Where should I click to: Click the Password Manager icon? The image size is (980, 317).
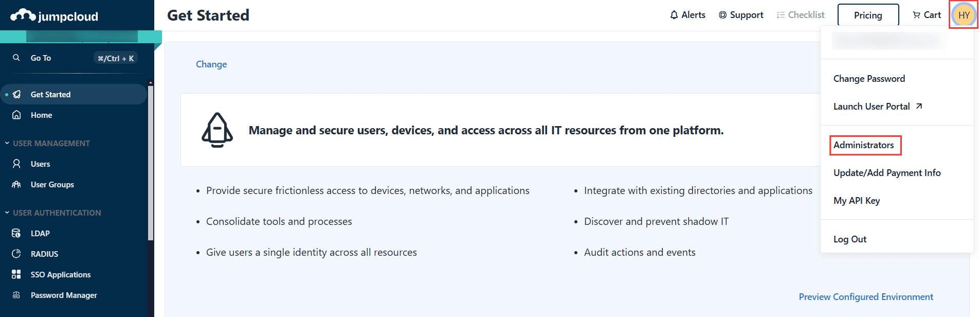[x=16, y=295]
